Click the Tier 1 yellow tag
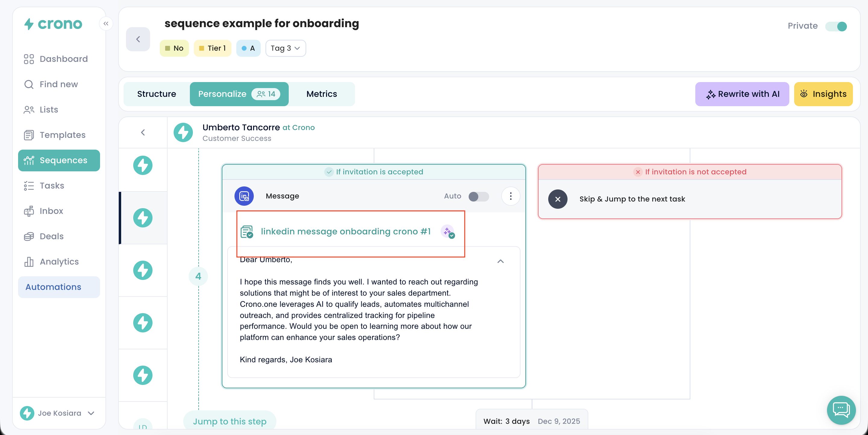This screenshot has height=435, width=868. 212,48
